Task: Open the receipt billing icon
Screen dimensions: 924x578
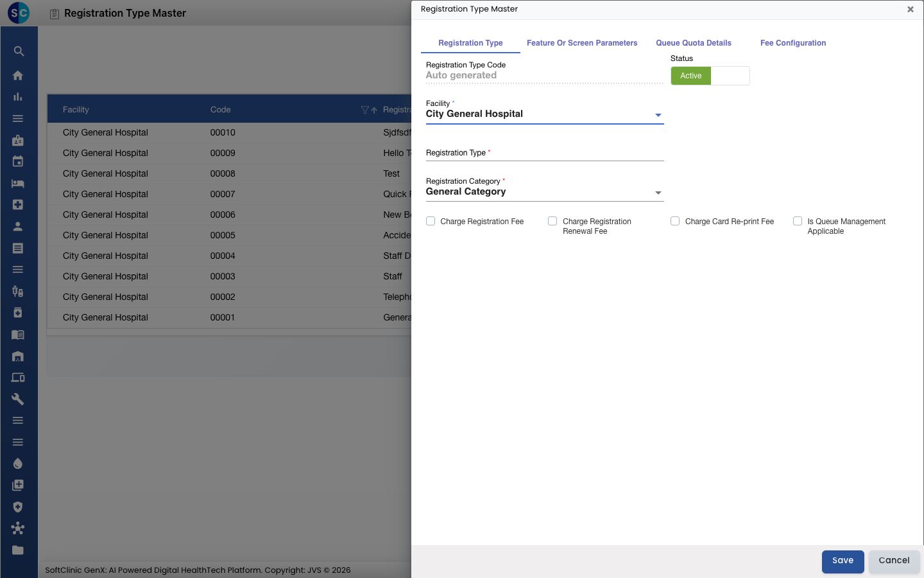Action: coord(18,248)
